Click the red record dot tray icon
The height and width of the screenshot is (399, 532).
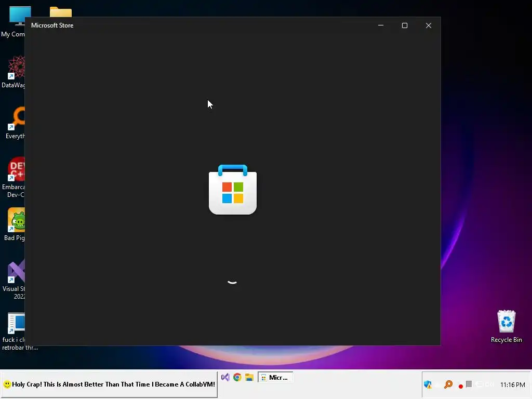click(460, 386)
